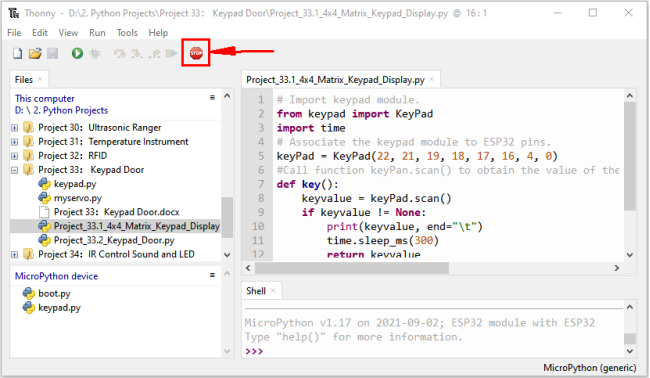Select boot.py on MicroPython device
Viewport: 650px width, 378px height.
point(54,293)
